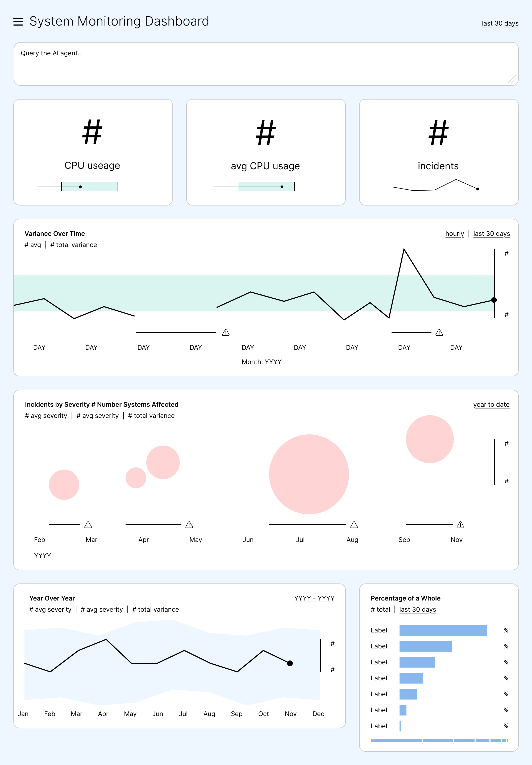Click the warning icon under Apr–May incidents
532x765 pixels.
(x=189, y=525)
